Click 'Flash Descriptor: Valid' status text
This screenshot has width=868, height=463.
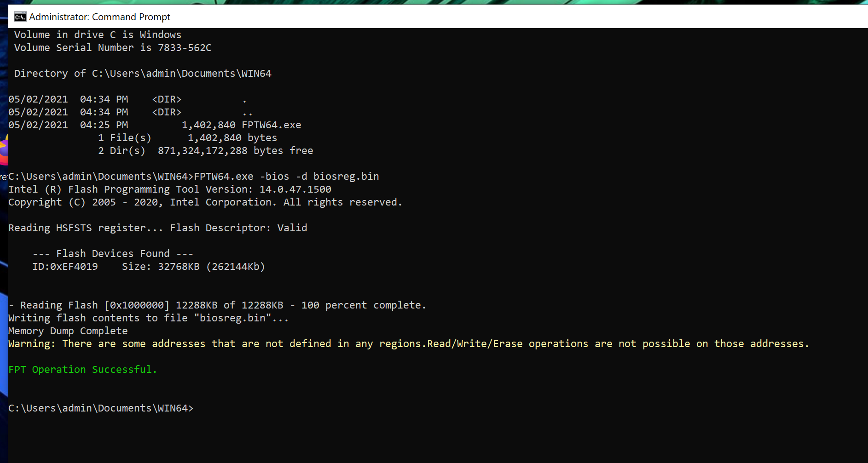coord(238,228)
